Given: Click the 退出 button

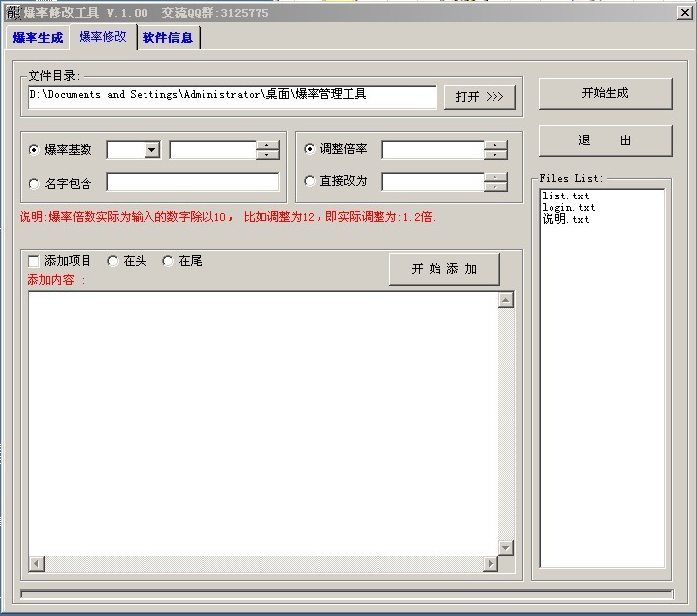Looking at the screenshot, I should pyautogui.click(x=606, y=140).
